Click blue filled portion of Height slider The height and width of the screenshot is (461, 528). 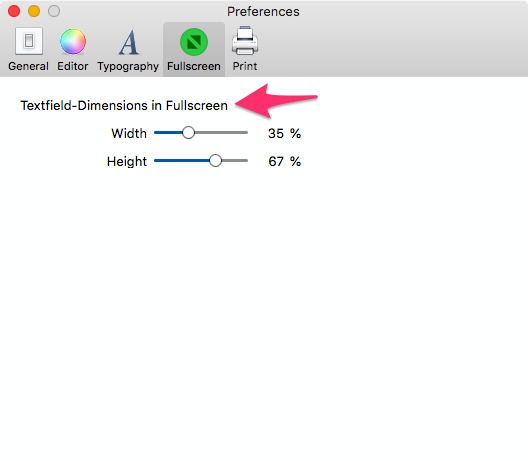(182, 161)
